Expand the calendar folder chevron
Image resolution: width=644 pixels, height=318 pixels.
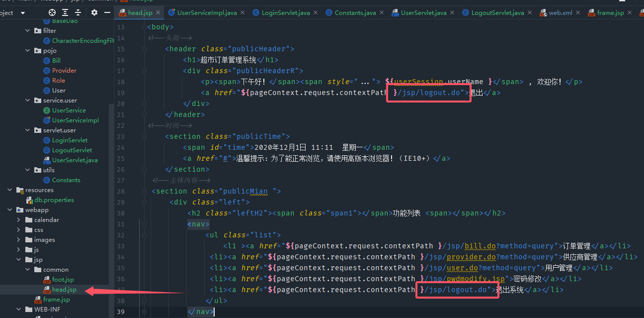19,220
